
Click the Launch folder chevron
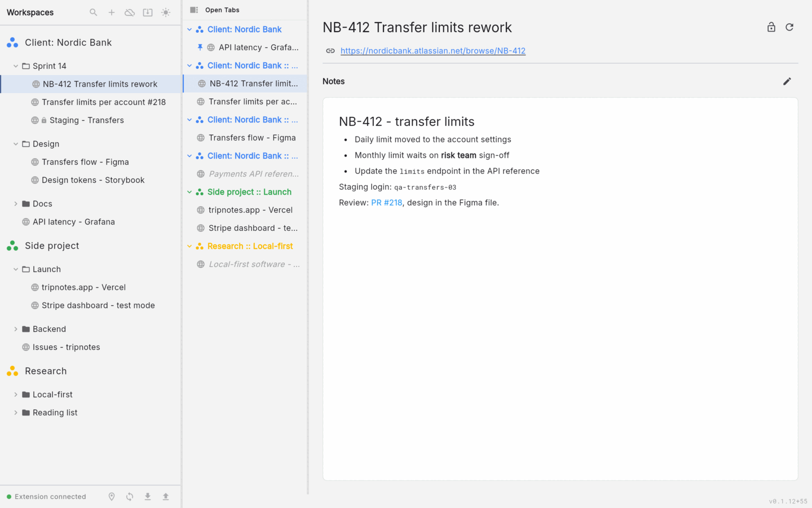pos(16,269)
